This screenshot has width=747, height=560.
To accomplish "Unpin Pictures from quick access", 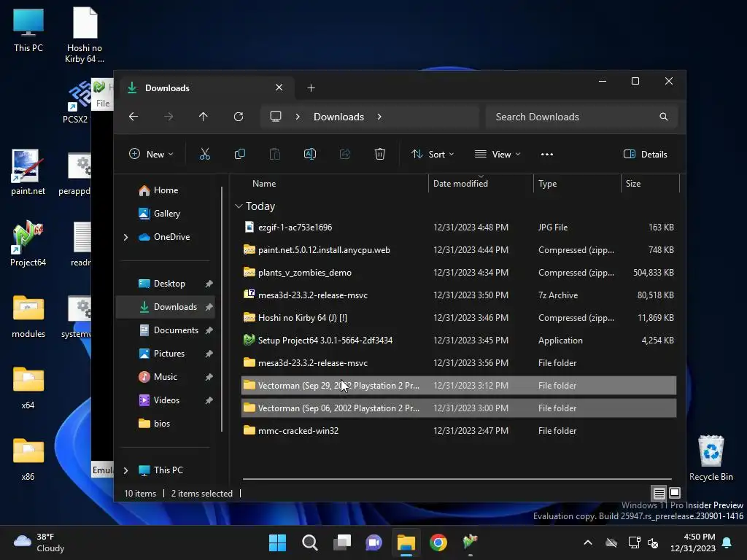I will click(209, 354).
